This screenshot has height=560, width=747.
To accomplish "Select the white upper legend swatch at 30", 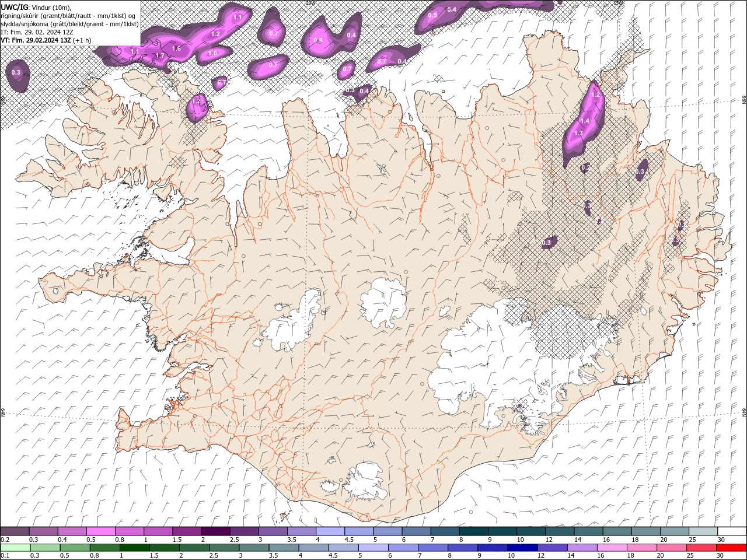I will point(731,531).
